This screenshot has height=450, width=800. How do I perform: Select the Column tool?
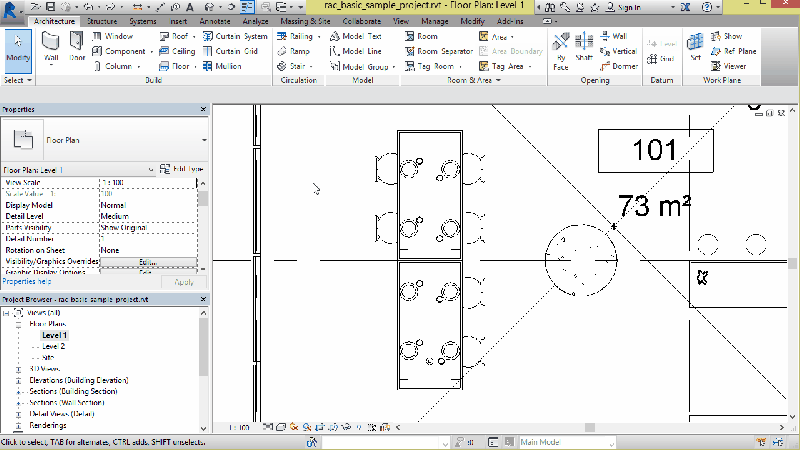point(115,66)
